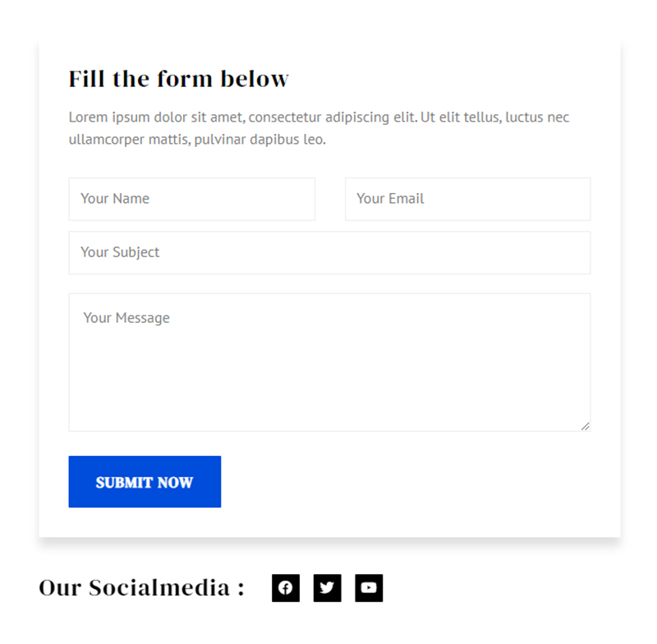Click the "Our Socialmedia :" heading text
The image size is (657, 644).
141,588
